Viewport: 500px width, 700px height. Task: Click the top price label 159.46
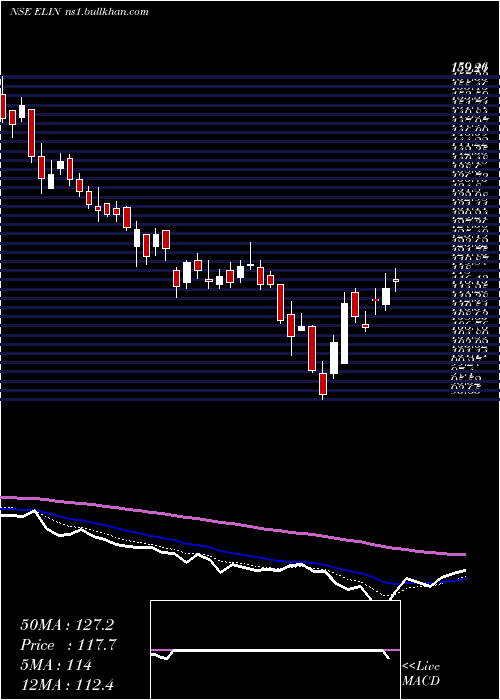coord(469,68)
